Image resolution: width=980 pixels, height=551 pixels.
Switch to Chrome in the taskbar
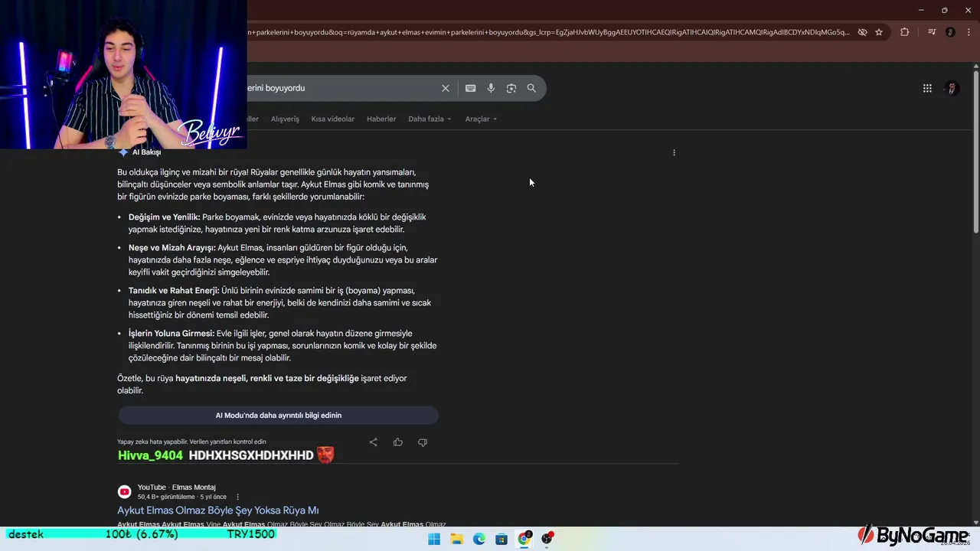524,539
